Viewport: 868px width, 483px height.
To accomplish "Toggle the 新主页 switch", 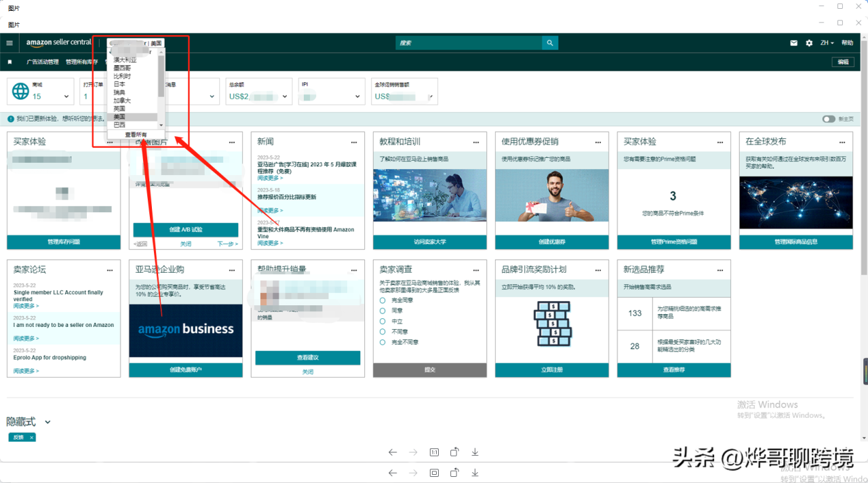I will [829, 119].
